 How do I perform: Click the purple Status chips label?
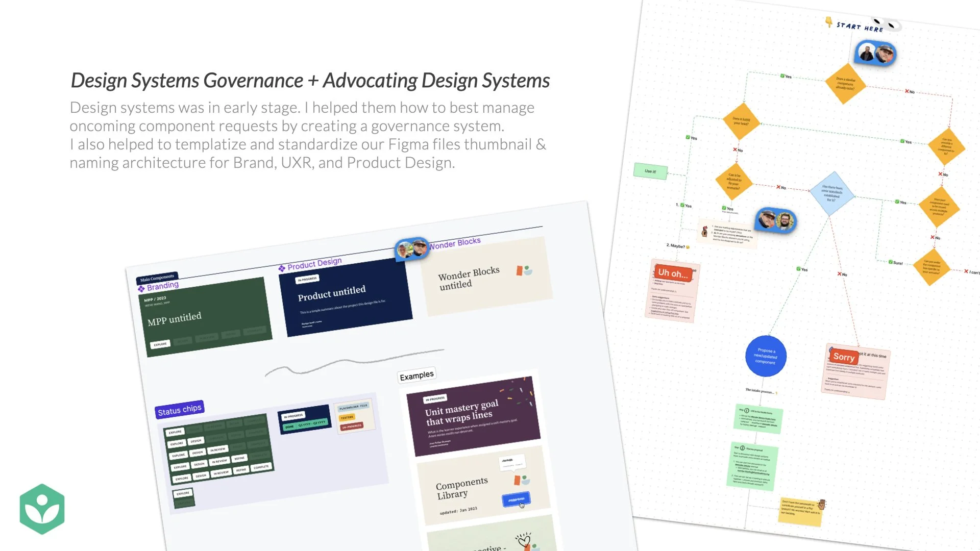point(179,410)
